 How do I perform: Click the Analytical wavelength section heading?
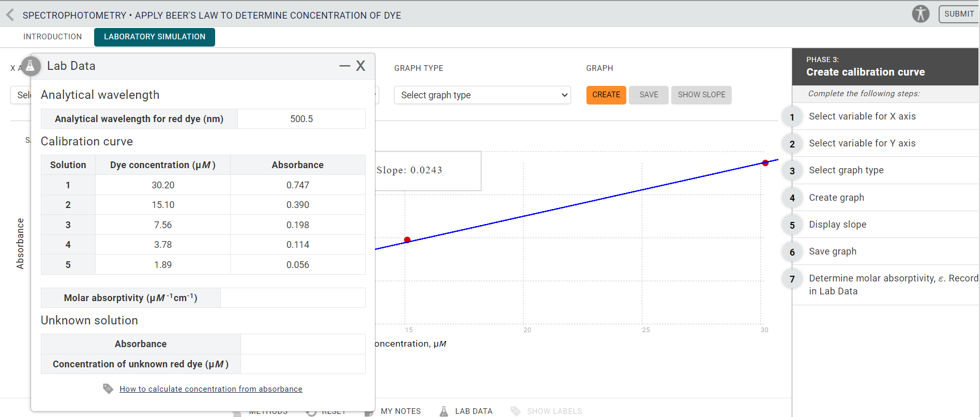(x=100, y=95)
